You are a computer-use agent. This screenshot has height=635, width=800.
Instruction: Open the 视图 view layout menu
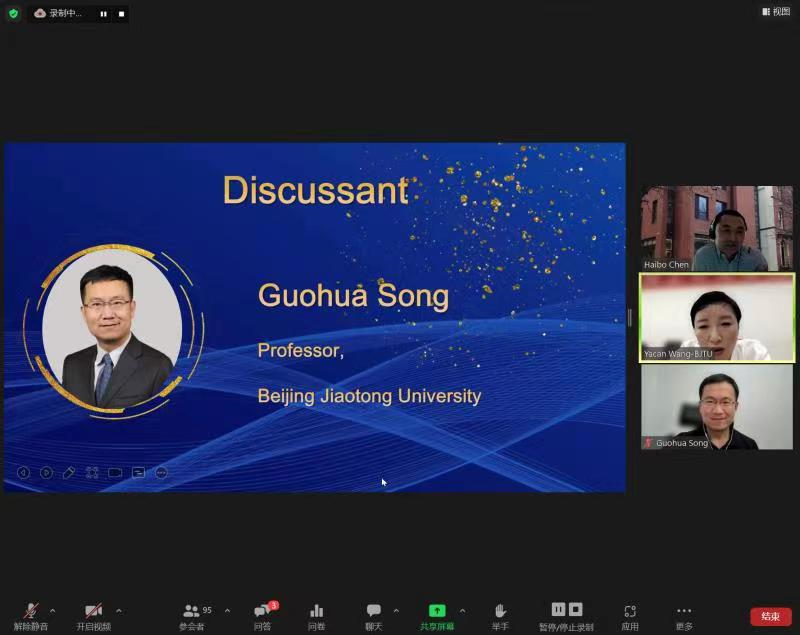[776, 12]
